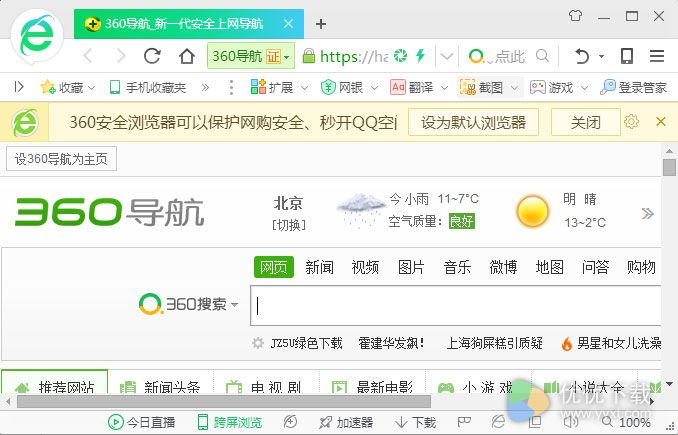Show more bookmarks with double chevron
678x435 pixels.
tap(205, 88)
